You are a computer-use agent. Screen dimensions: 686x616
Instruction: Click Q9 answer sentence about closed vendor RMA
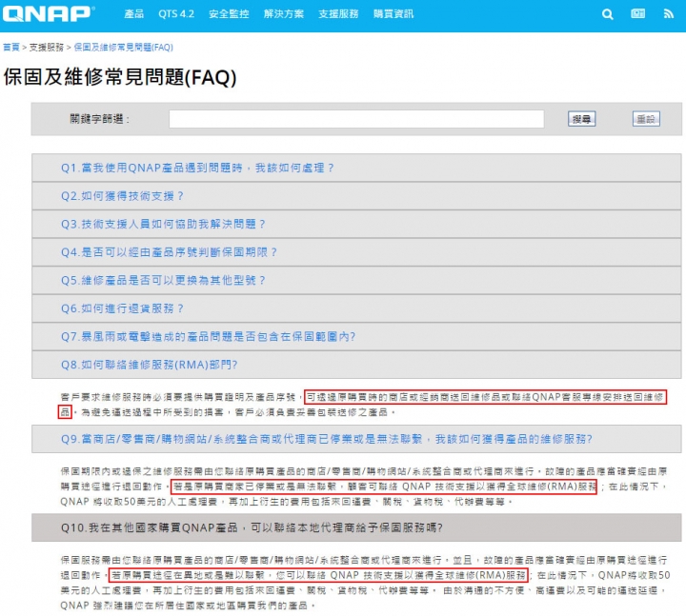[x=384, y=487]
